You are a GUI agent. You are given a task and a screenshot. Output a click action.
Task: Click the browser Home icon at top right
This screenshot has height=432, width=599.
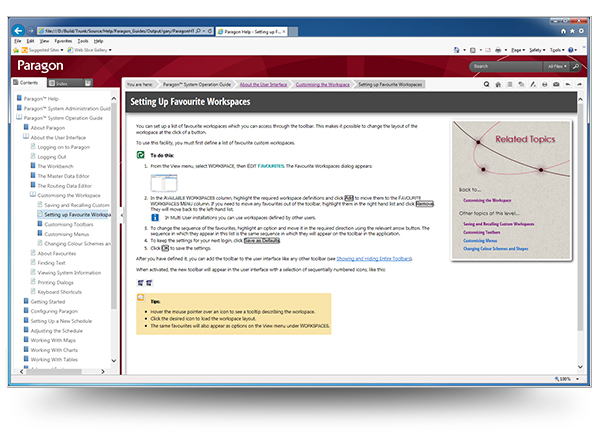tap(563, 31)
